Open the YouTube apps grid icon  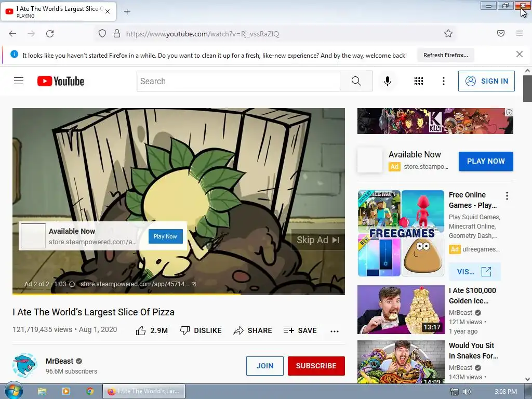pos(419,81)
